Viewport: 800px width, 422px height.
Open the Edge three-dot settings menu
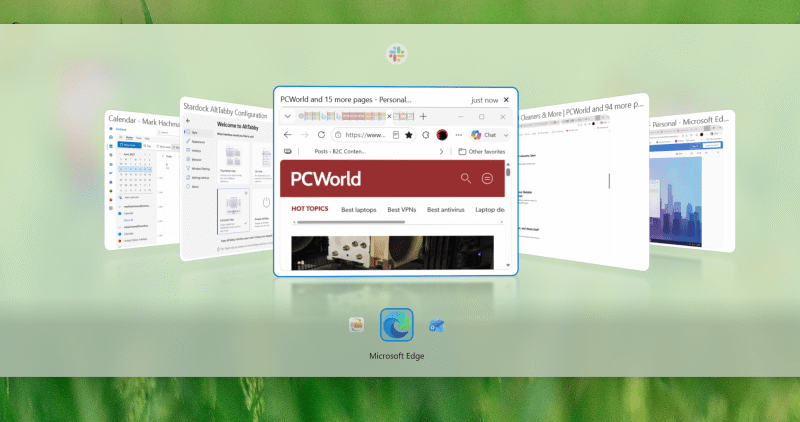pos(459,135)
